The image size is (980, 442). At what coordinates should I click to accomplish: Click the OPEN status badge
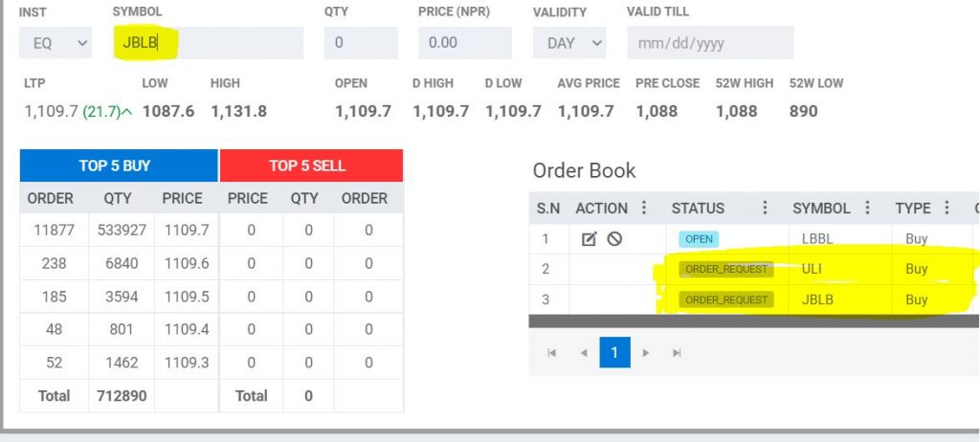tap(699, 239)
